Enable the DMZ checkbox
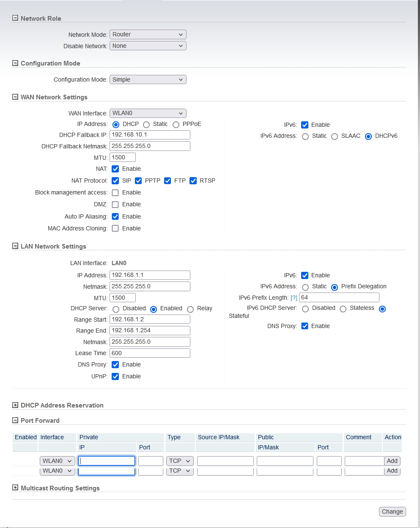The width and height of the screenshot is (420, 528). pyautogui.click(x=115, y=205)
